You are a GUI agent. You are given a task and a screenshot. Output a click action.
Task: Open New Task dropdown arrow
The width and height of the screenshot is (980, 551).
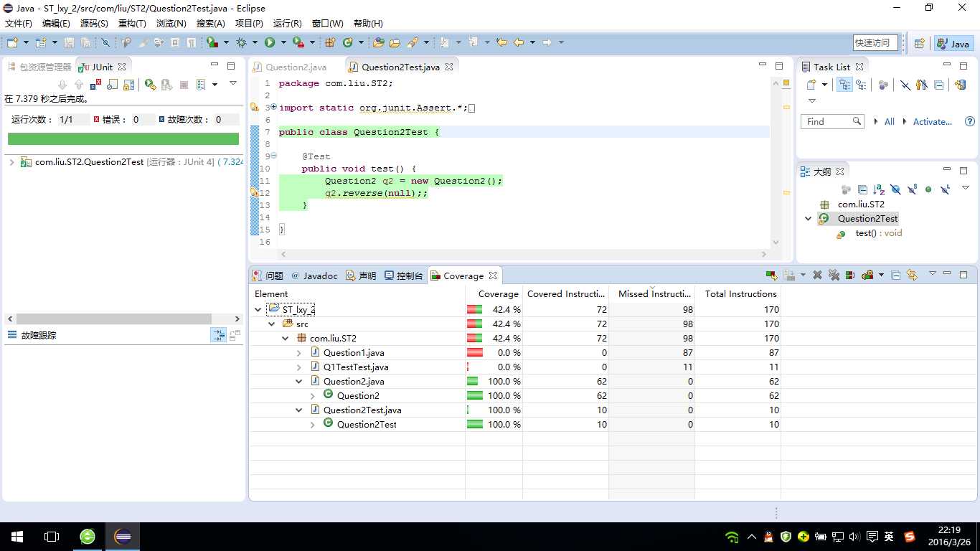click(x=824, y=85)
